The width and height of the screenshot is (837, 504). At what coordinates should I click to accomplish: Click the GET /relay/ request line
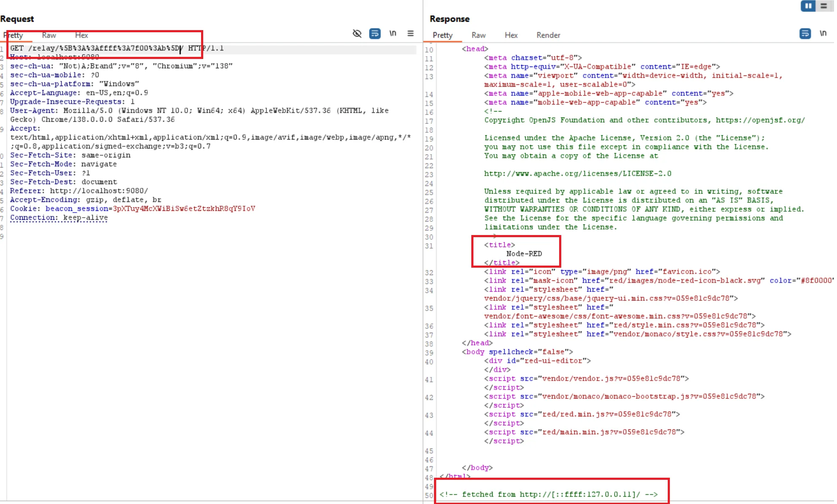(117, 48)
